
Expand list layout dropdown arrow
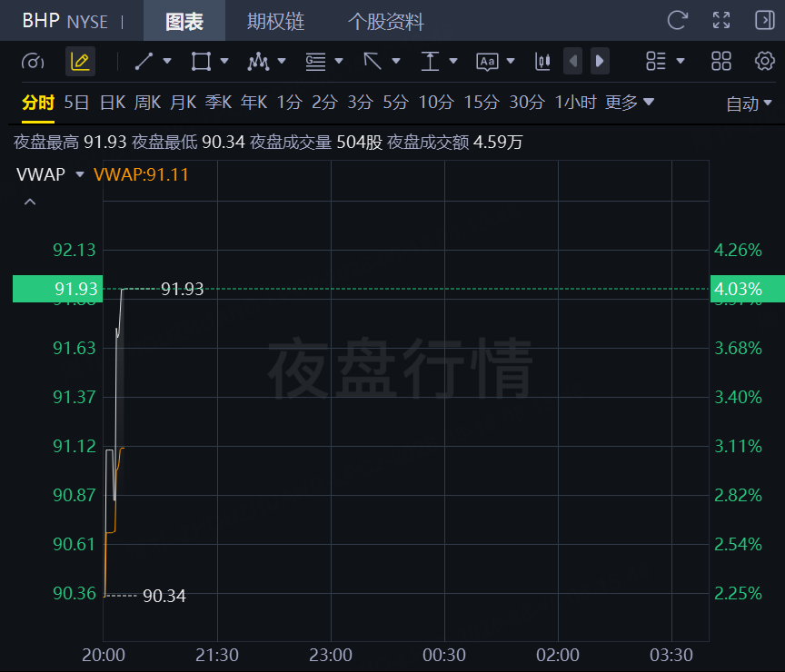point(681,61)
